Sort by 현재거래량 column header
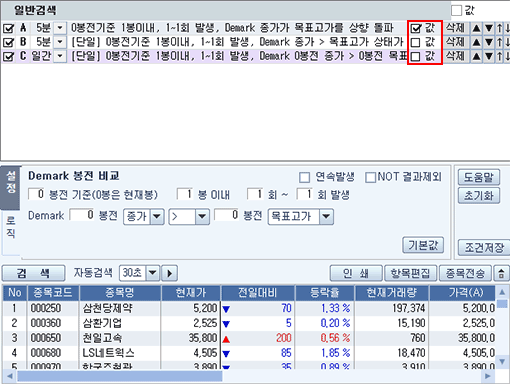 pos(392,293)
